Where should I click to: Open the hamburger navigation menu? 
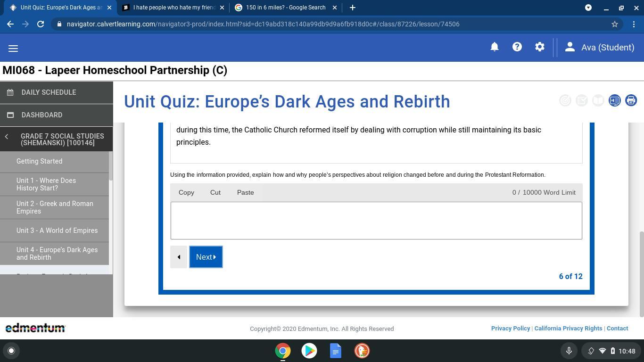13,49
